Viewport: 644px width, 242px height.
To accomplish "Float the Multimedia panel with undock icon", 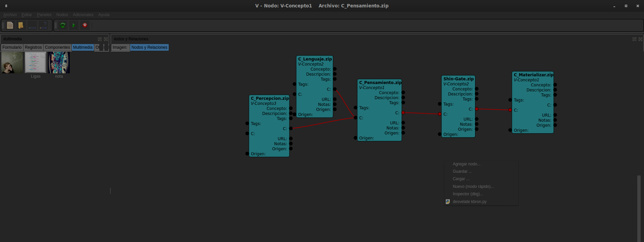I will [x=100, y=39].
